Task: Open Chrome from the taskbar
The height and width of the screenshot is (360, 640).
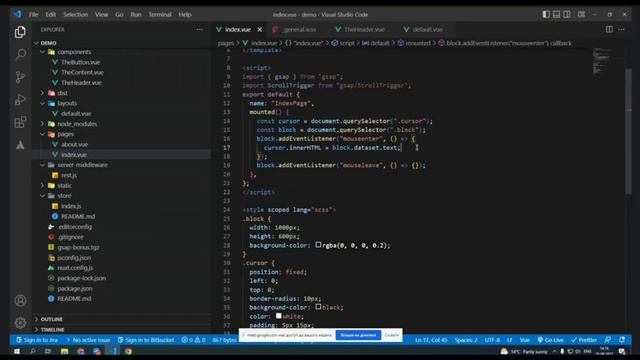Action: 128,351
